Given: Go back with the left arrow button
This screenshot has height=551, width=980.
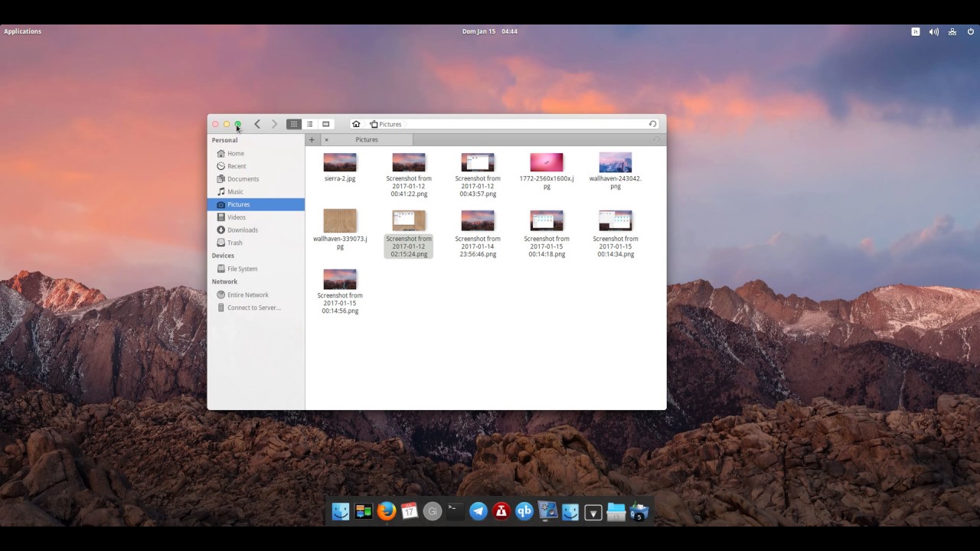Looking at the screenshot, I should pos(257,124).
